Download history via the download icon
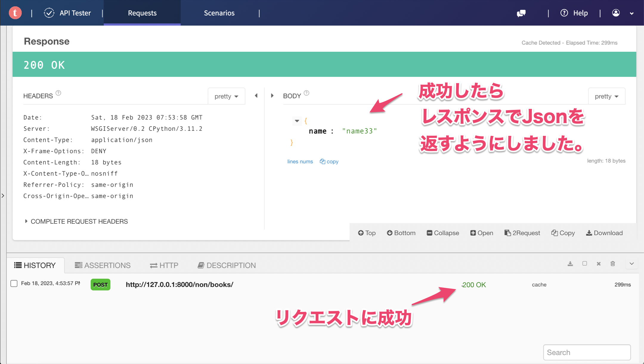This screenshot has height=364, width=644. (x=570, y=264)
